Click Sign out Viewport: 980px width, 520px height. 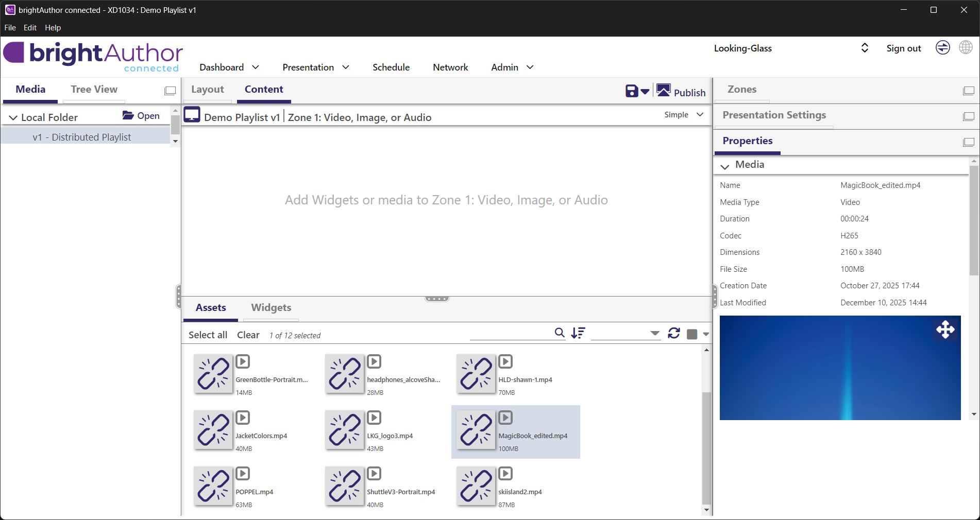pyautogui.click(x=903, y=48)
